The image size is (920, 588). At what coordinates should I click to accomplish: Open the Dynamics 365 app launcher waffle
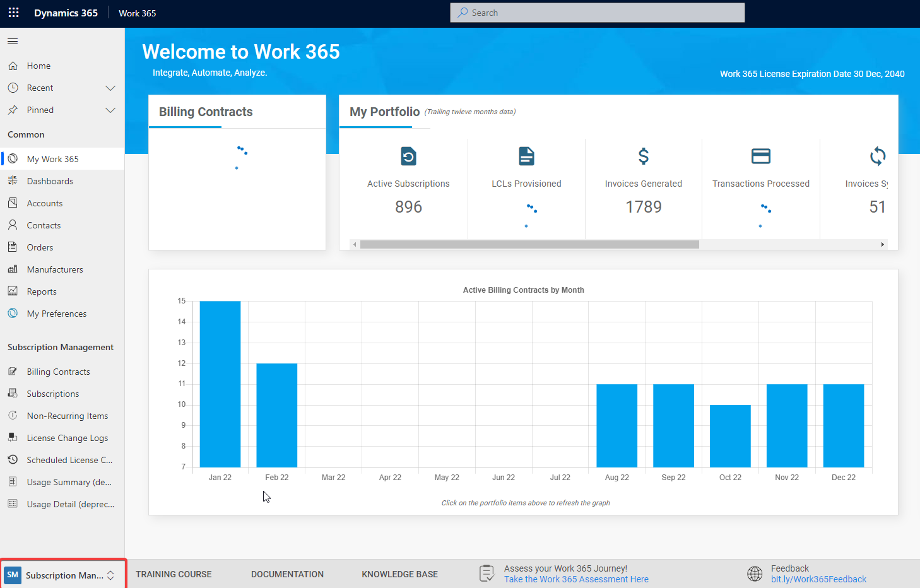click(13, 13)
